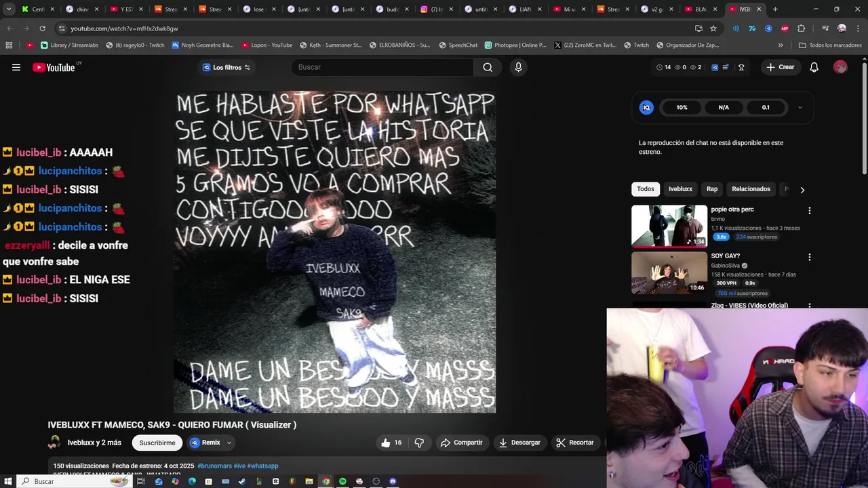Screen dimensions: 868x488
Task: Select the 'Relacionados' chip
Action: pyautogui.click(x=751, y=189)
